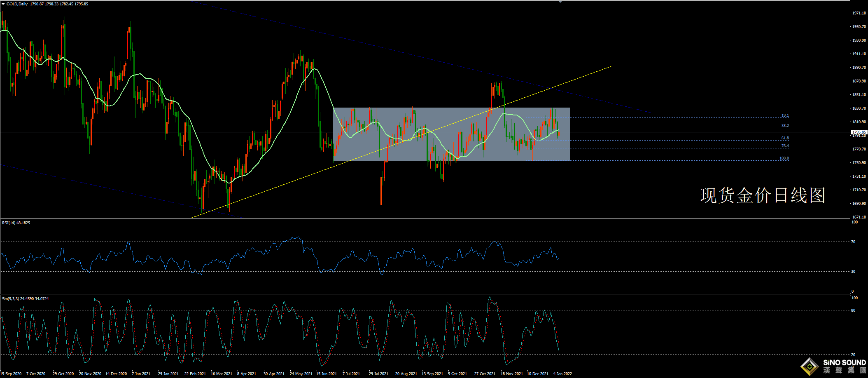868x378 pixels.
Task: Click the current price tag 1795.85
Action: tap(859, 132)
